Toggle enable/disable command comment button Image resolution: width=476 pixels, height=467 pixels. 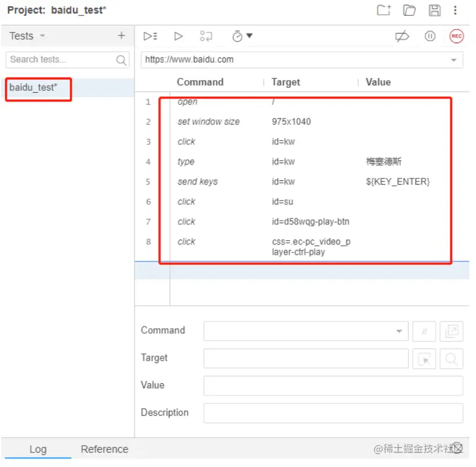[424, 331]
